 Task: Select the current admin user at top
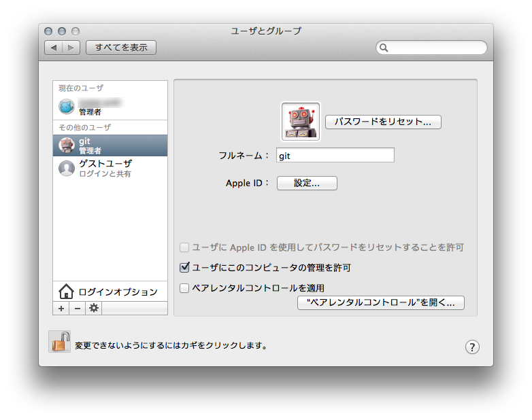(x=110, y=107)
